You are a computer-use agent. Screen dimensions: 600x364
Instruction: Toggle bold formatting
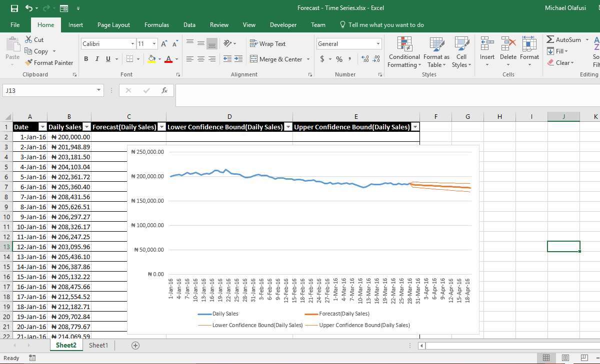tap(85, 59)
